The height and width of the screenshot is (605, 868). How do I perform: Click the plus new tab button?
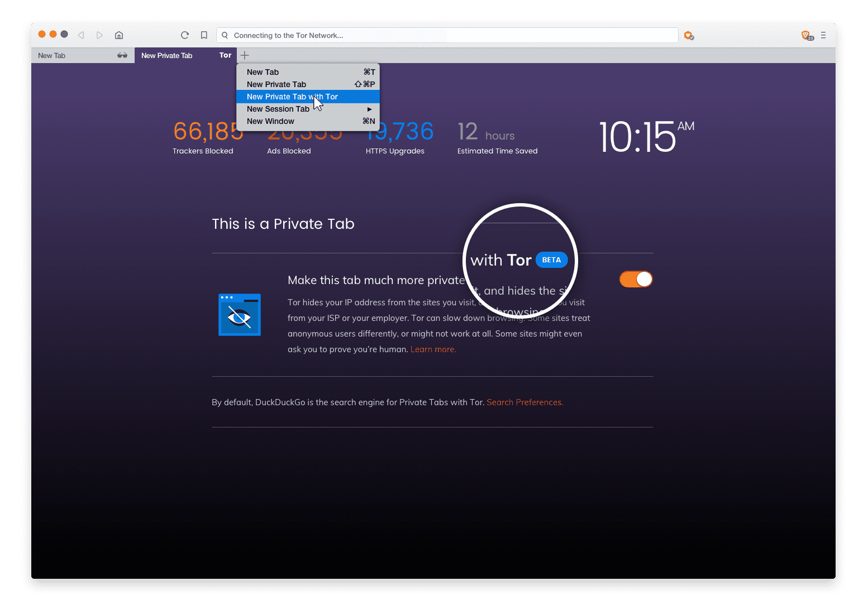coord(245,55)
